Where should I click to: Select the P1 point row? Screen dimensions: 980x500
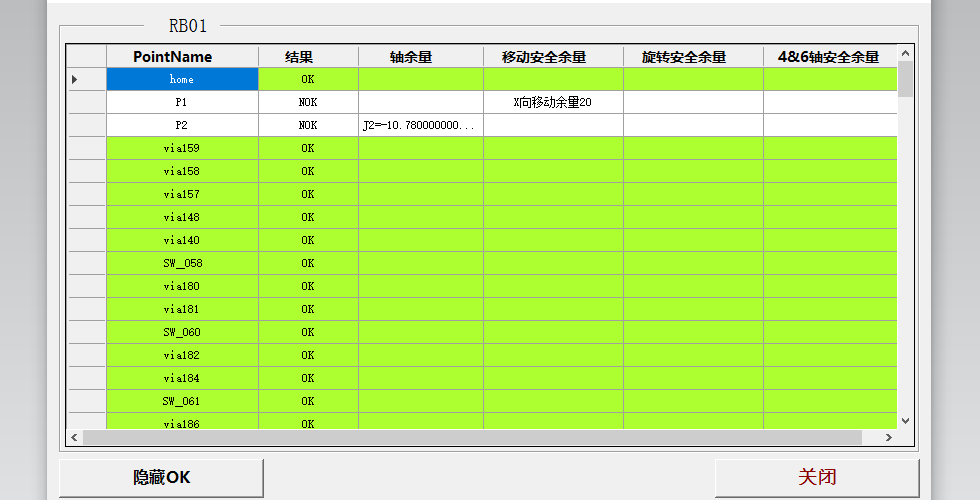(x=181, y=102)
